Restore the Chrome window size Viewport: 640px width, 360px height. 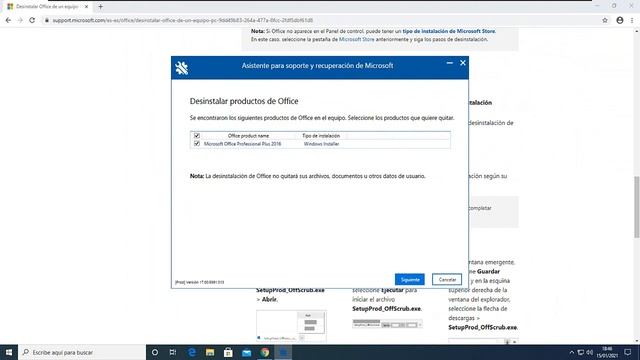(614, 6)
